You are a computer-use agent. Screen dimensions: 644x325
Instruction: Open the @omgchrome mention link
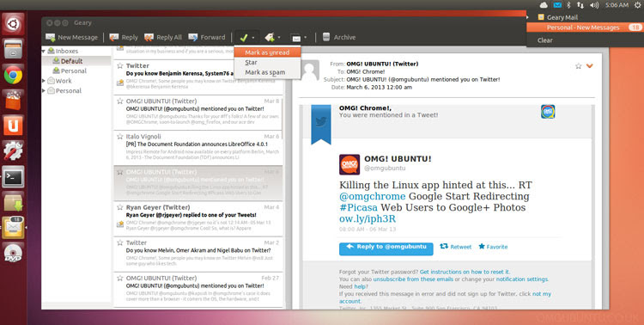tap(372, 196)
